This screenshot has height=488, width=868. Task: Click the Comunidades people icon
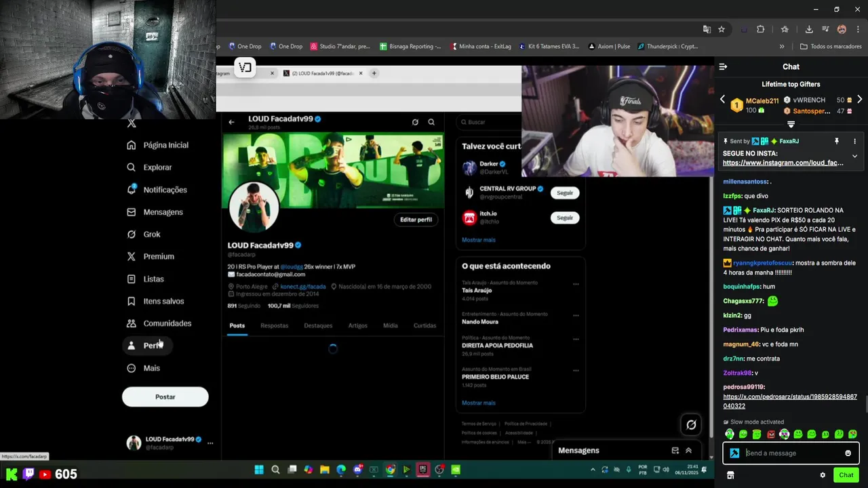[132, 323]
